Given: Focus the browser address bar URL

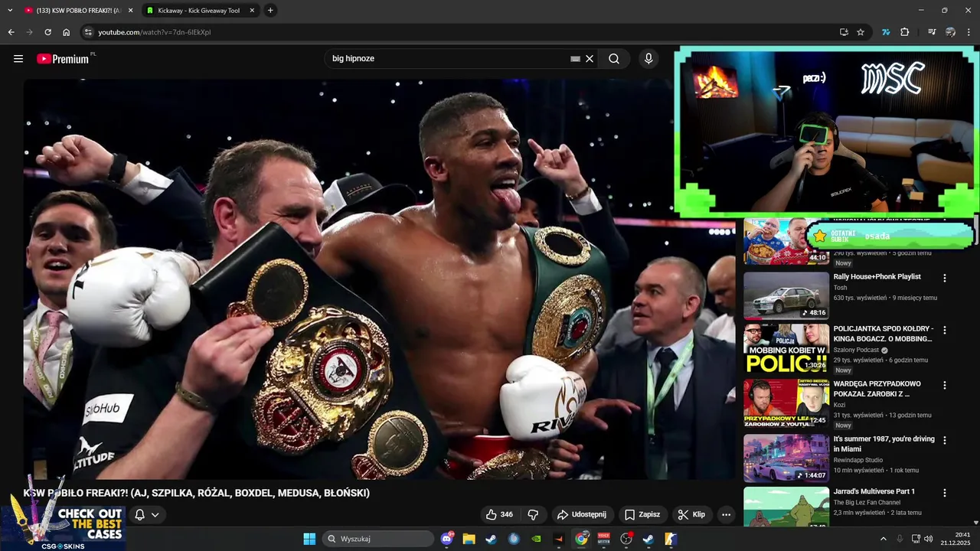Looking at the screenshot, I should [154, 32].
